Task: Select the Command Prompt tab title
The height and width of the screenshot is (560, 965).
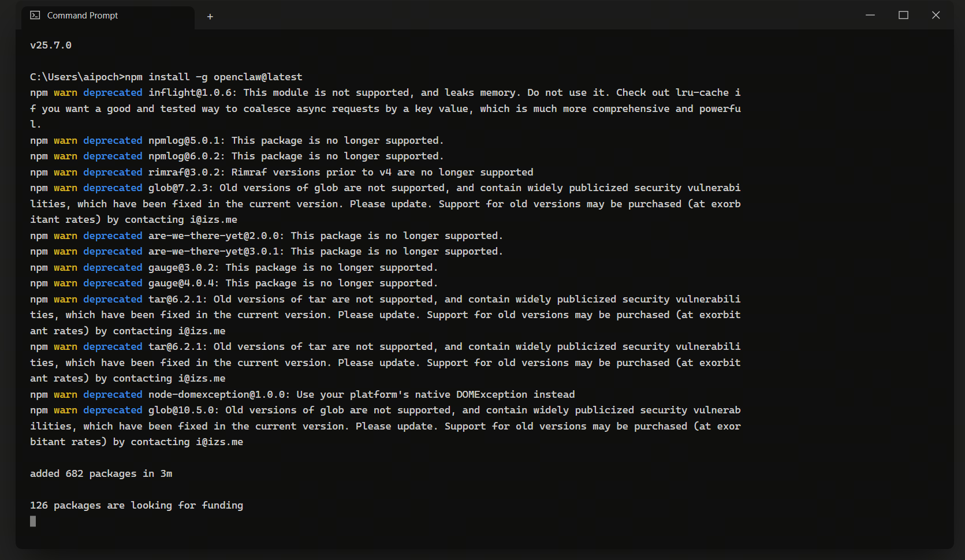Action: tap(83, 16)
